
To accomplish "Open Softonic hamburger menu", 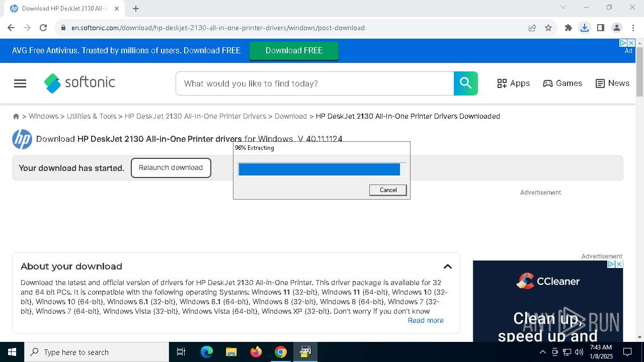I will [x=20, y=83].
